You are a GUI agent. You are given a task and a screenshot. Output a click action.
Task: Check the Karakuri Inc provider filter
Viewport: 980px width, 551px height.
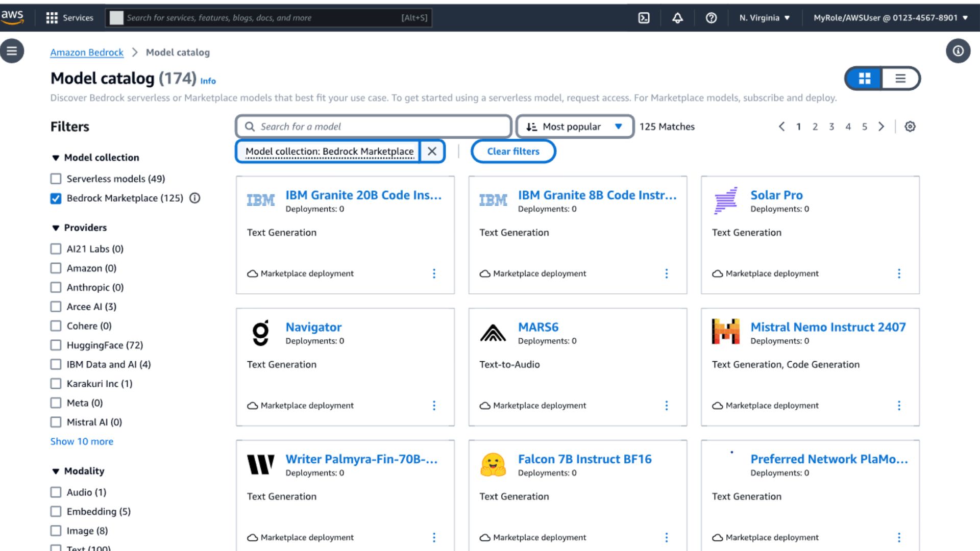click(56, 384)
